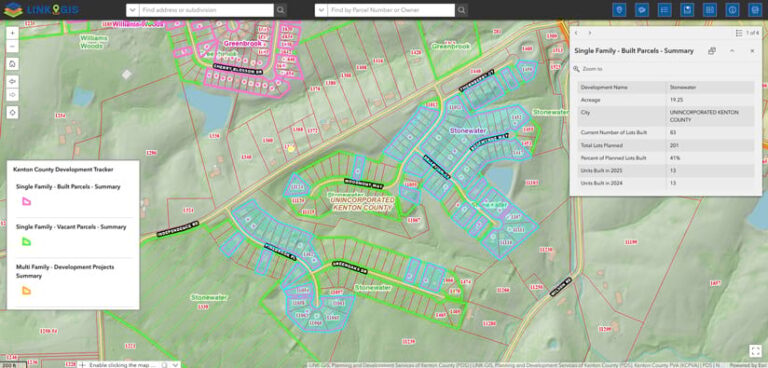Viewport: 768px width, 368px height.
Task: Dock the popup window
Action: point(712,51)
